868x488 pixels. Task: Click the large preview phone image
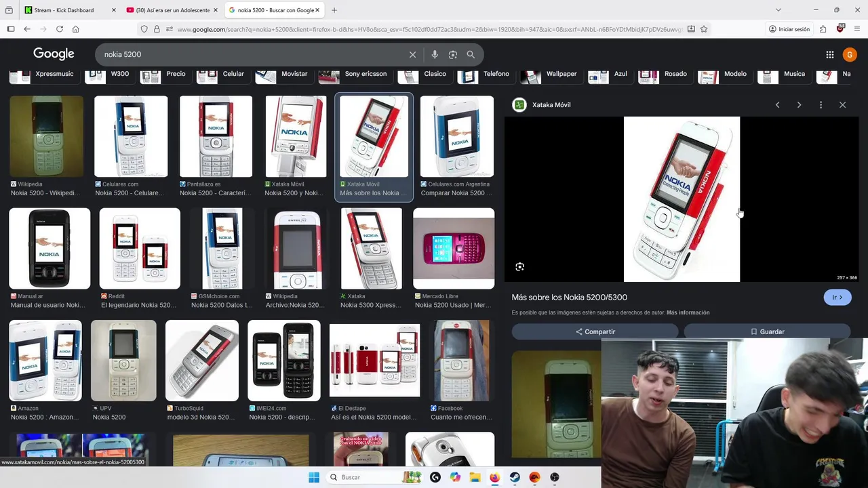coord(682,199)
